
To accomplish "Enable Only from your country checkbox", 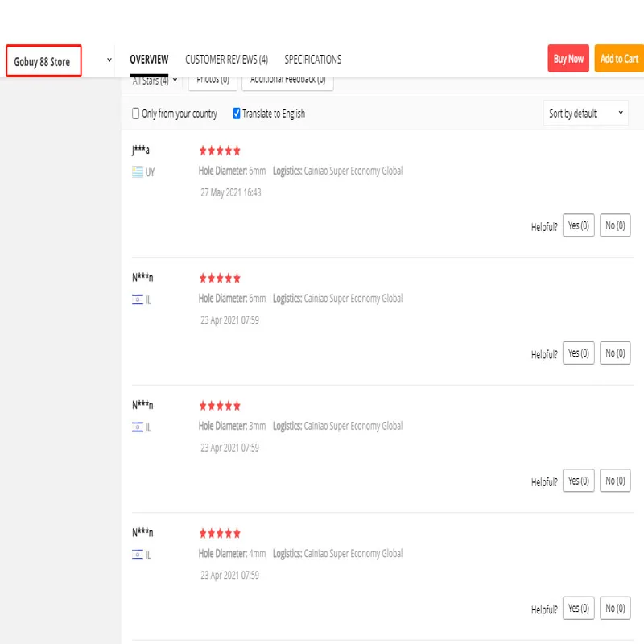I will point(136,114).
